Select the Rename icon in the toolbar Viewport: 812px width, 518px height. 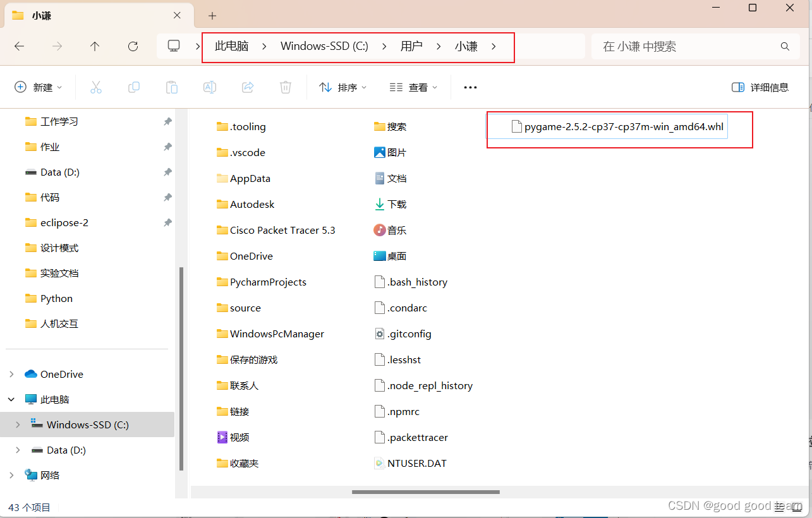[209, 87]
